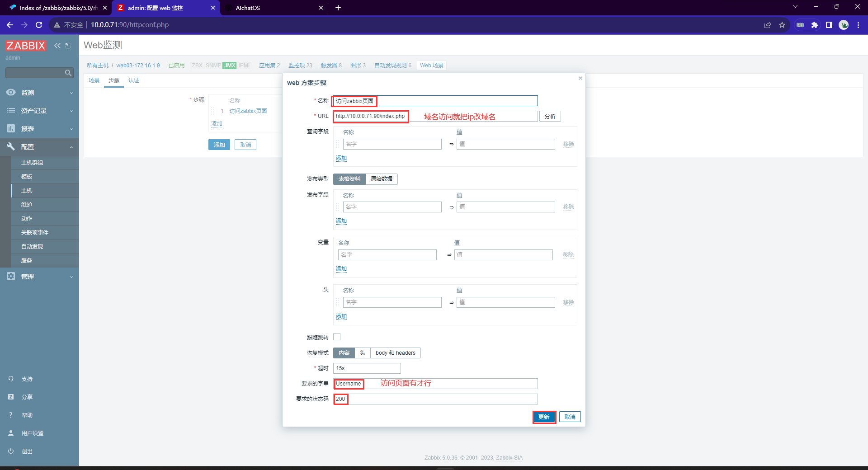Open Chrome three-dot menu
Viewport: 868px width, 470px height.
point(858,25)
